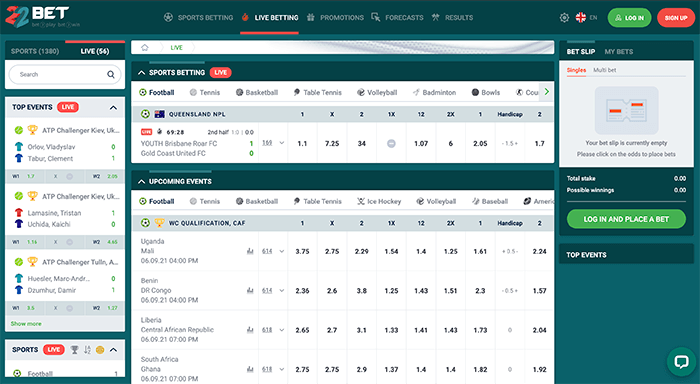
Task: Click the Sports Betting ball icon in top menu
Action: pyautogui.click(x=168, y=17)
